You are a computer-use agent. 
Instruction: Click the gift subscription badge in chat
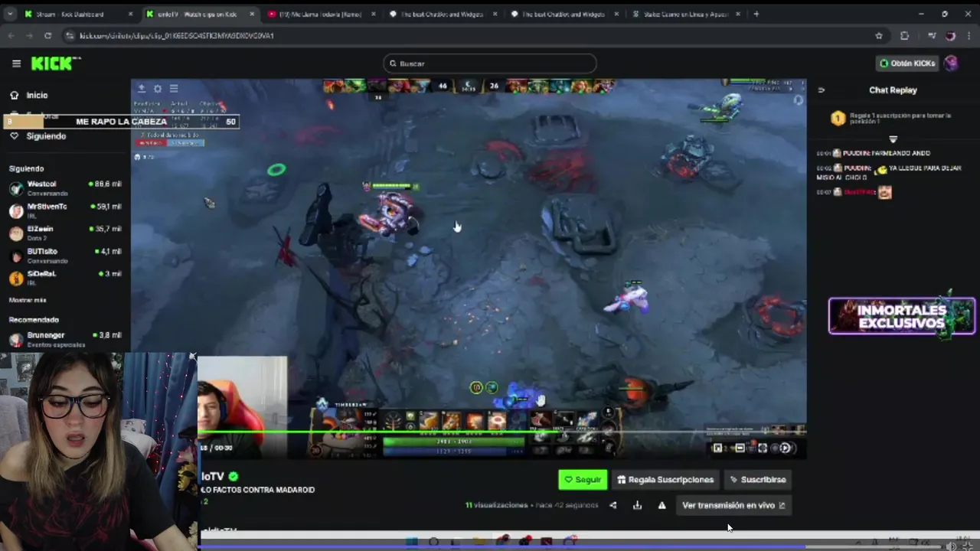tap(838, 118)
